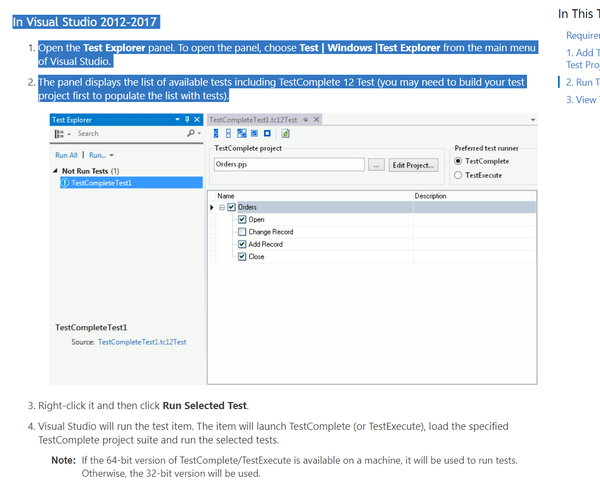The height and width of the screenshot is (486, 600).
Task: Uncheck the Open test item checkbox
Action: (242, 219)
